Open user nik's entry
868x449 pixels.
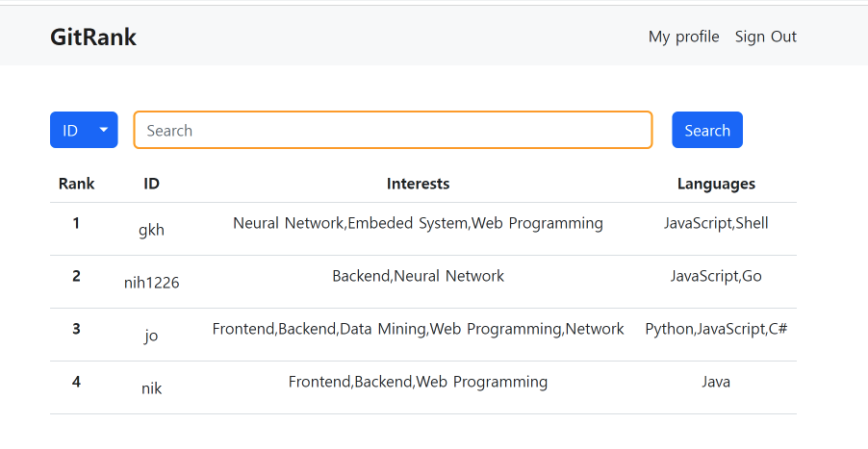151,388
